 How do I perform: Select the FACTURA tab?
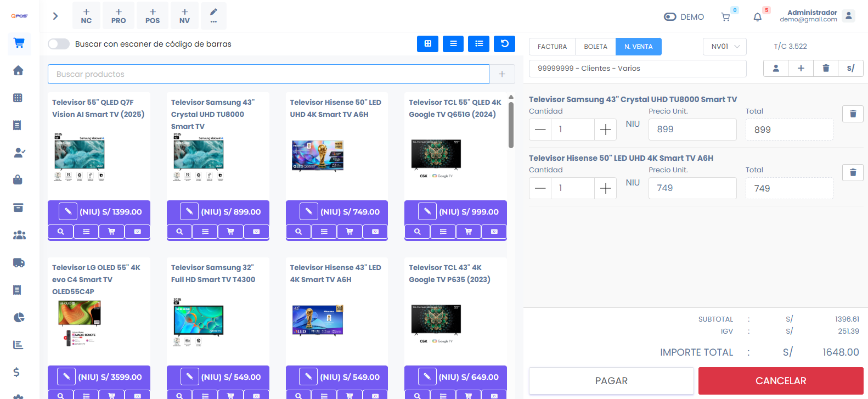coord(552,47)
